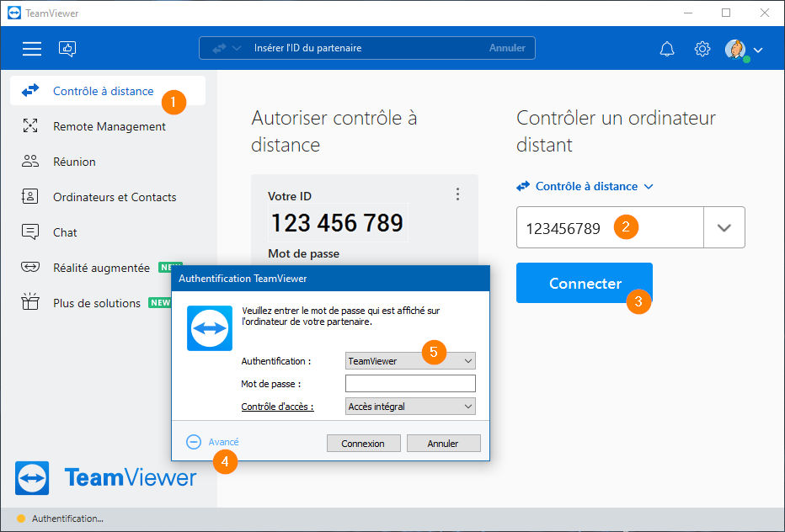This screenshot has width=785, height=532.
Task: Expand the account menu chevron
Action: click(x=758, y=50)
